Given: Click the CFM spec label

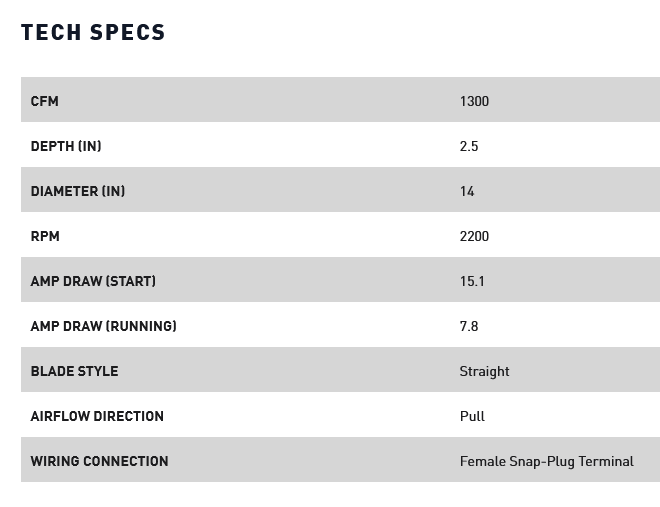Looking at the screenshot, I should 45,101.
